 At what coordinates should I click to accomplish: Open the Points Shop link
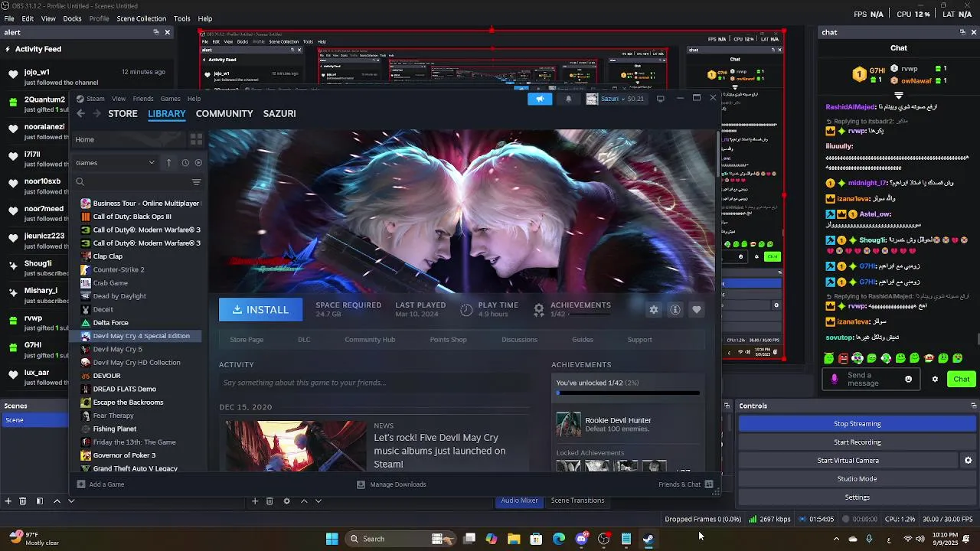[448, 340]
